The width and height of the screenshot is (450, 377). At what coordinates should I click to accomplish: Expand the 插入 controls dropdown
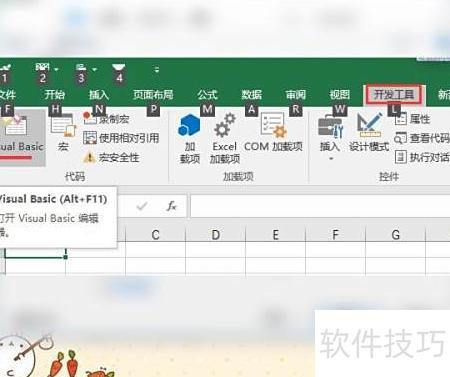(x=330, y=159)
